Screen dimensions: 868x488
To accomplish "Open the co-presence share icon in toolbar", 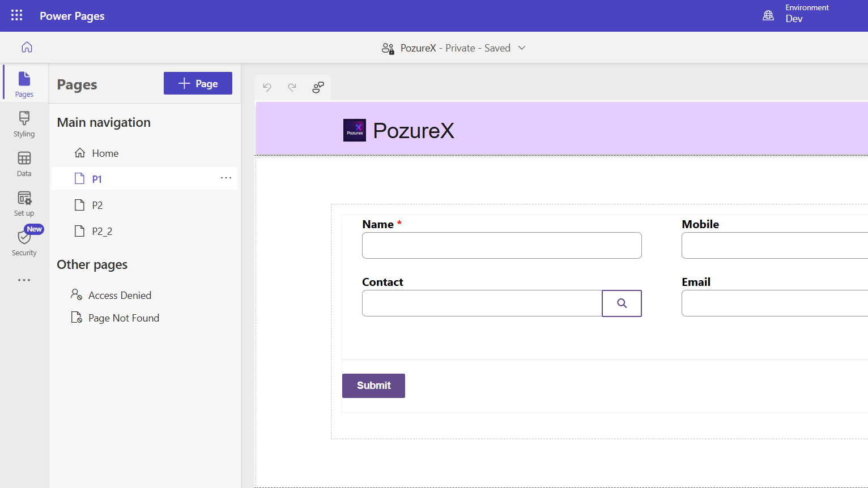I will point(318,87).
